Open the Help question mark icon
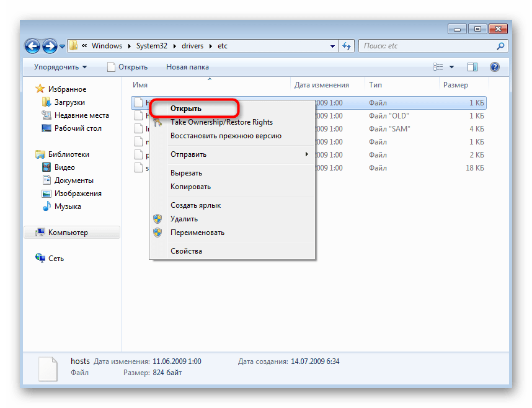The width and height of the screenshot is (532, 408). tap(494, 67)
